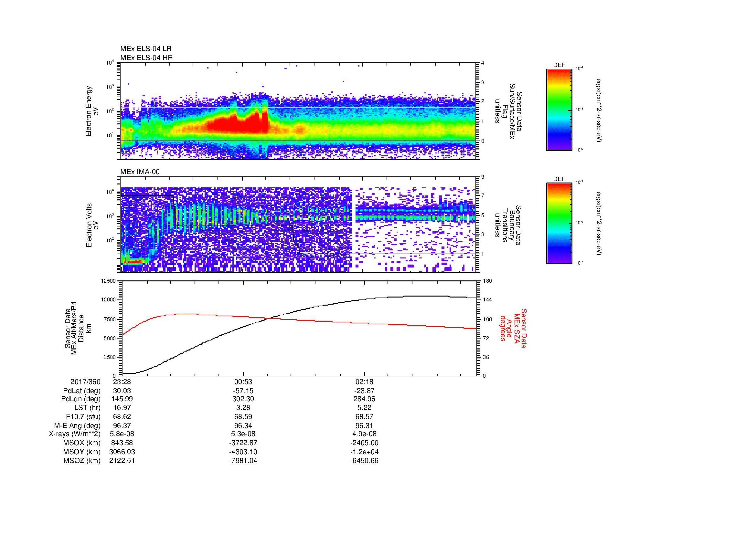Click the 'MSOY (km)' row label

82,452
